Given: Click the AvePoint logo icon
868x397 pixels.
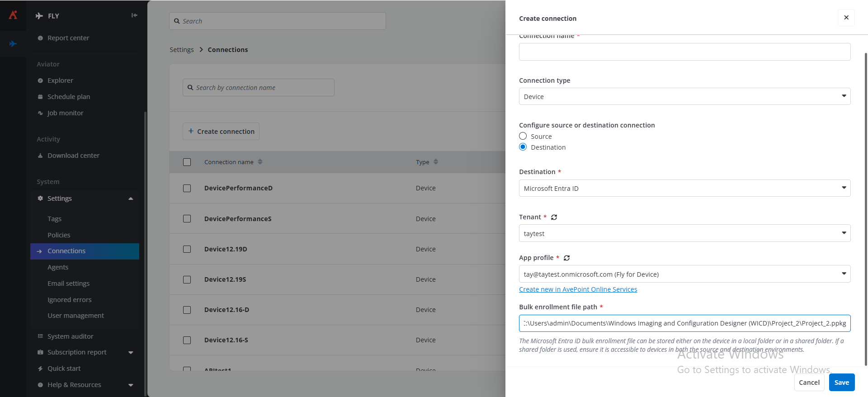Looking at the screenshot, I should 13,15.
